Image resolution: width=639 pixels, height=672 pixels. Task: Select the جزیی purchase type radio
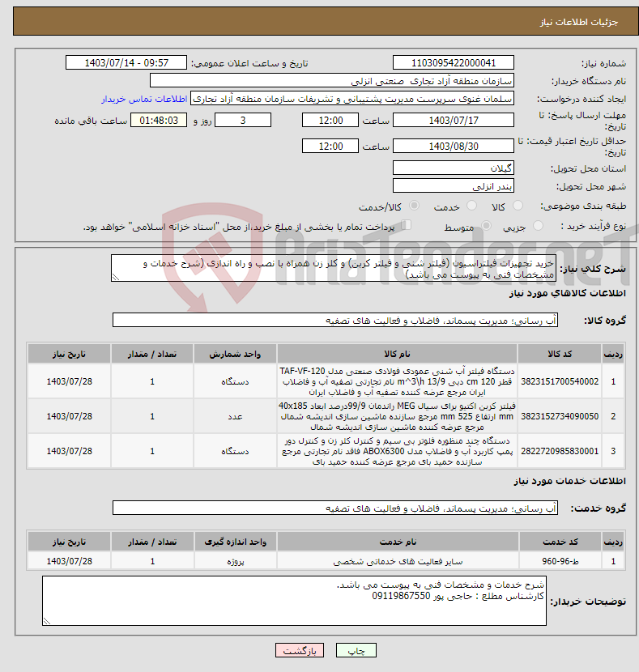click(x=538, y=225)
